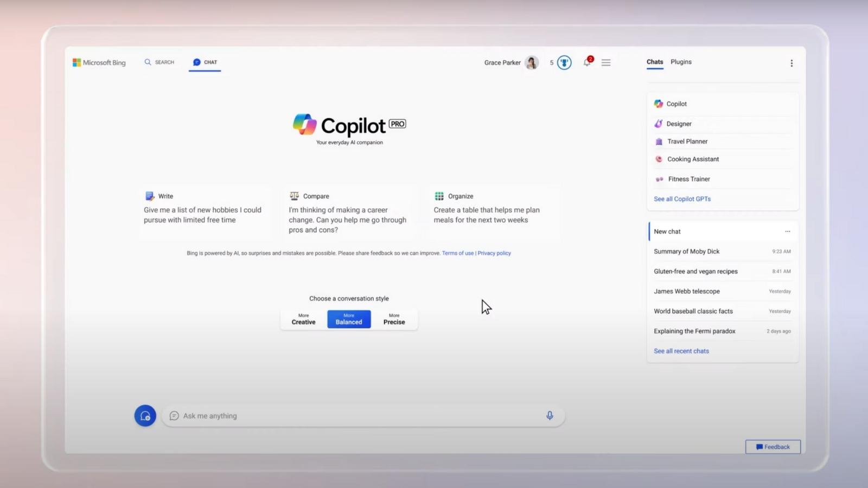Open the Privacy policy link

pos(494,253)
